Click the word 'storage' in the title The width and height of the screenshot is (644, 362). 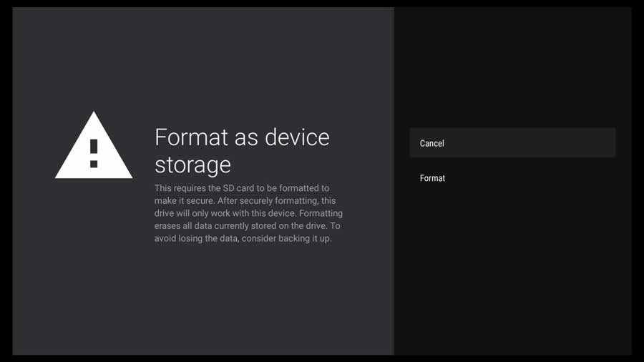(192, 165)
